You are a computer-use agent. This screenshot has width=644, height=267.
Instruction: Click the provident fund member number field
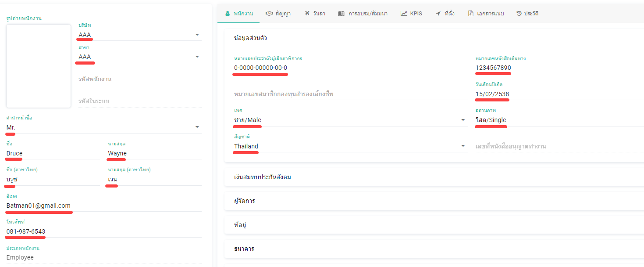pyautogui.click(x=350, y=94)
